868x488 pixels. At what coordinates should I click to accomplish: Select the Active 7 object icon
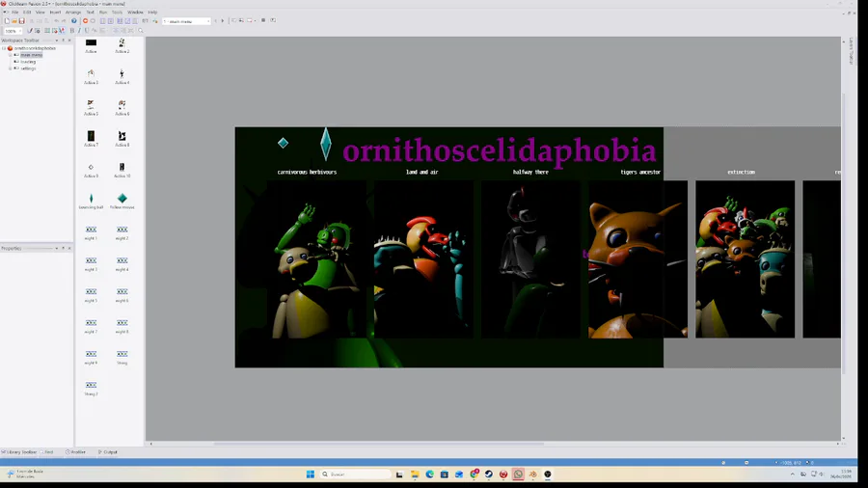91,136
